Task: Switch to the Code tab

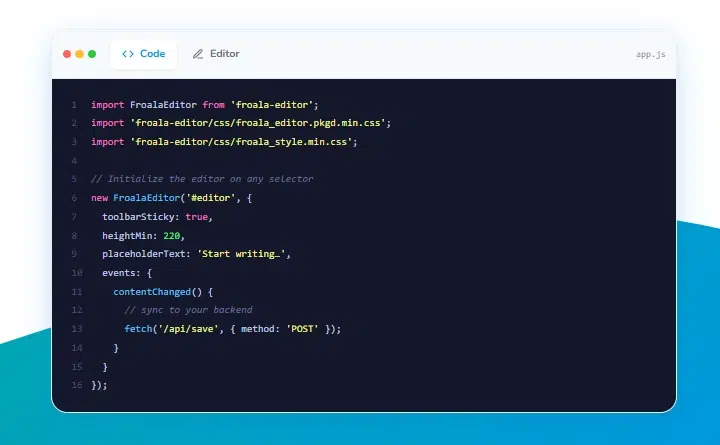Action: click(x=143, y=54)
